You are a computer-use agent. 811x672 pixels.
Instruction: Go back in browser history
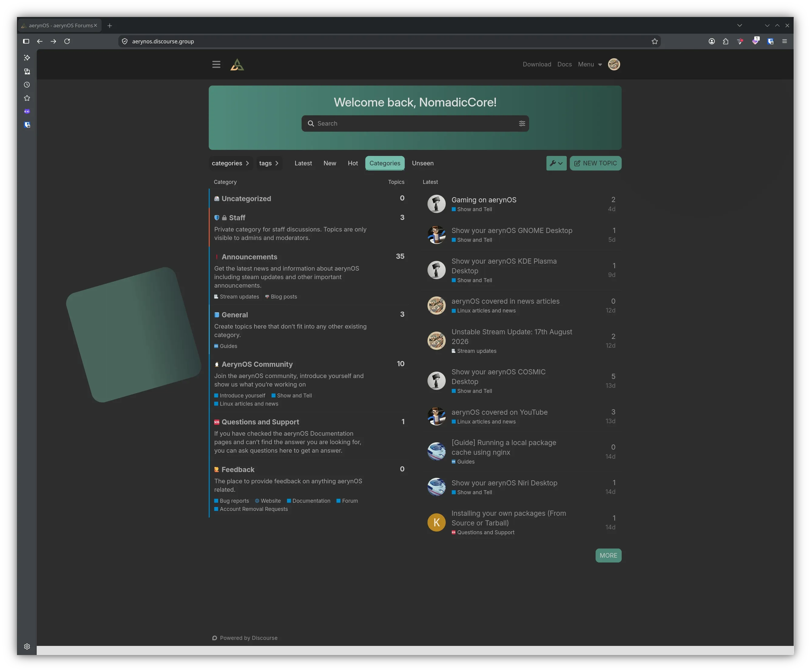pos(40,41)
